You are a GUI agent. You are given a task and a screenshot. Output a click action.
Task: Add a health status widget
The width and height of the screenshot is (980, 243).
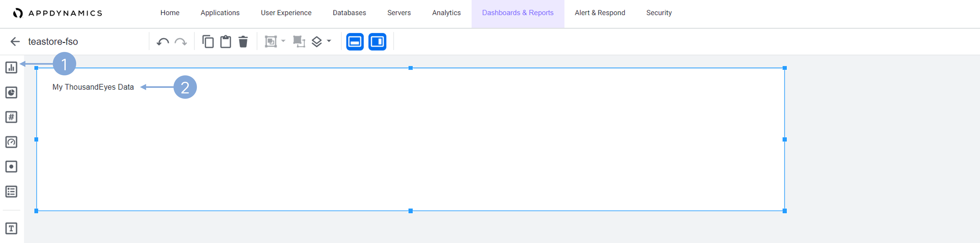pyautogui.click(x=11, y=167)
